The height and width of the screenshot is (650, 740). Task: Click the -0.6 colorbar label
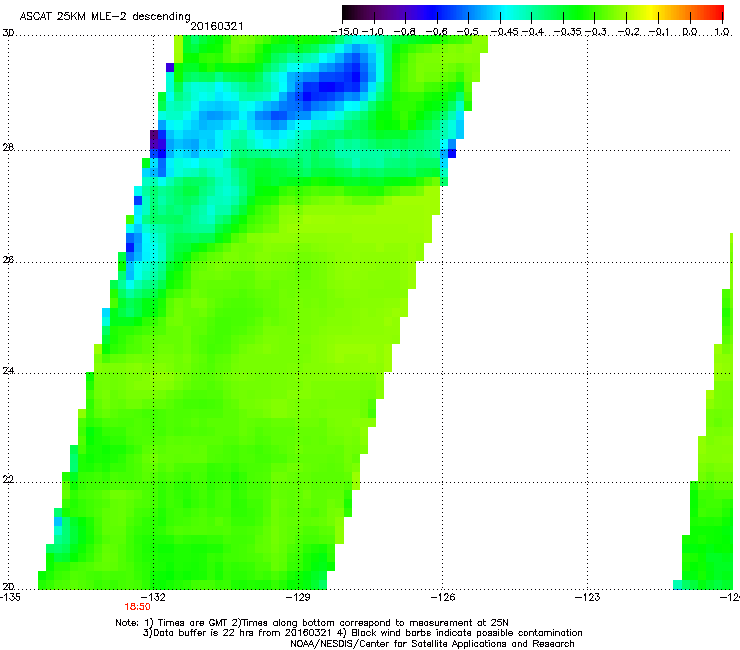click(437, 32)
